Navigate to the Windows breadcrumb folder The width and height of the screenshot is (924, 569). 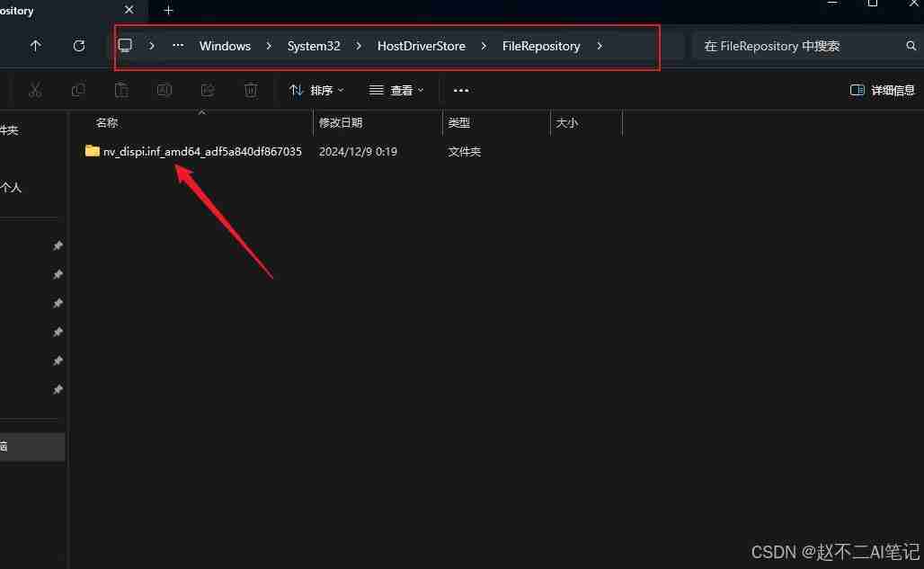pyautogui.click(x=225, y=46)
